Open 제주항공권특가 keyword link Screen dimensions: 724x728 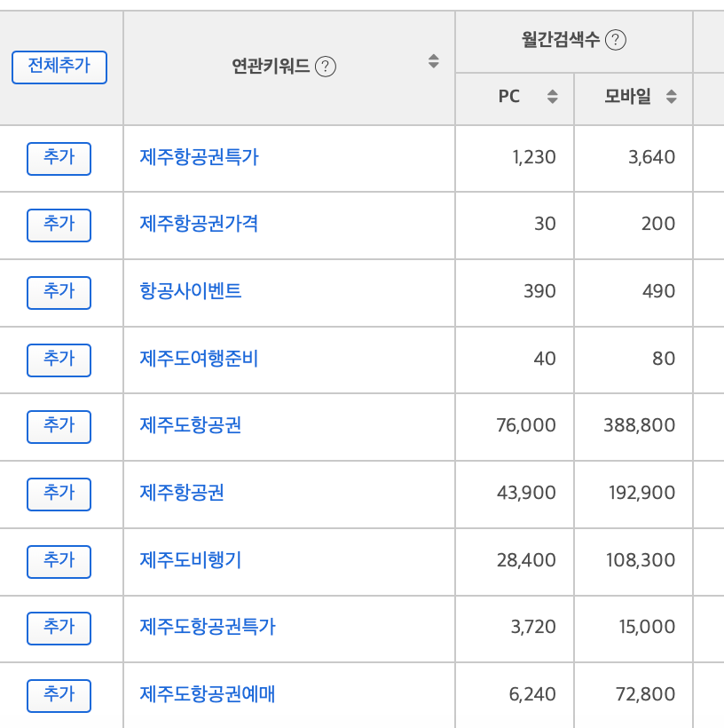click(199, 157)
